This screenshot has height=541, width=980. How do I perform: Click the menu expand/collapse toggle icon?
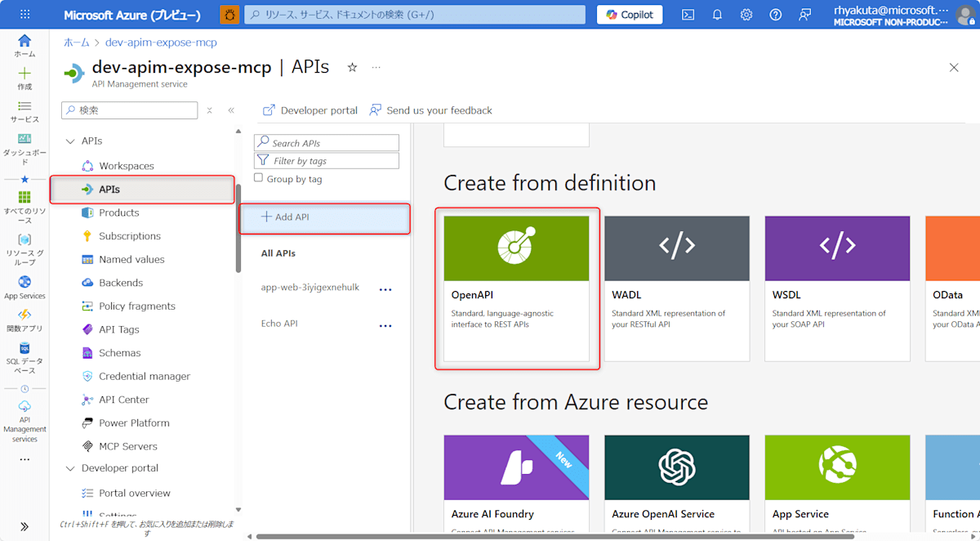210,110
